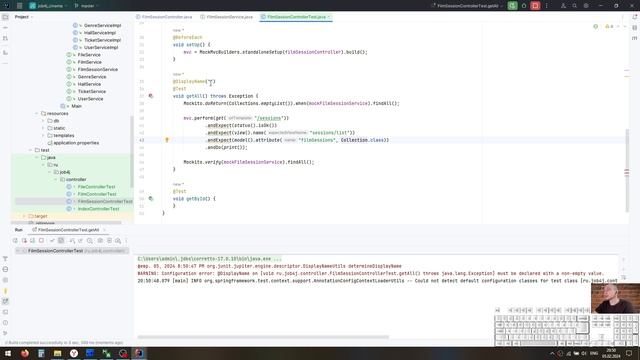
Task: Open TicketServiceImpl in project tree
Action: [x=102, y=40]
